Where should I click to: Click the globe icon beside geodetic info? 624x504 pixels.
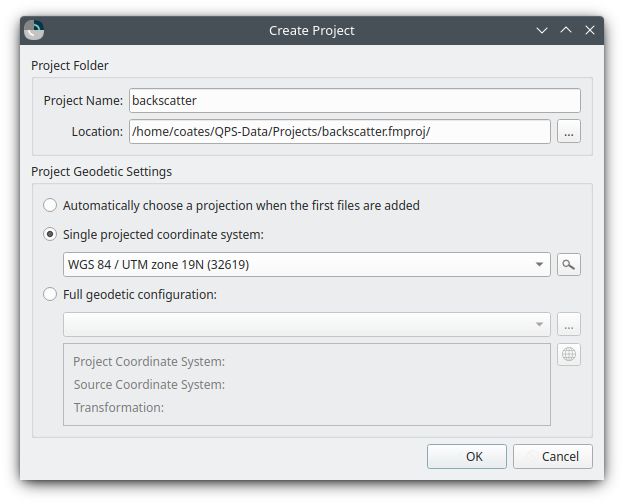point(569,354)
